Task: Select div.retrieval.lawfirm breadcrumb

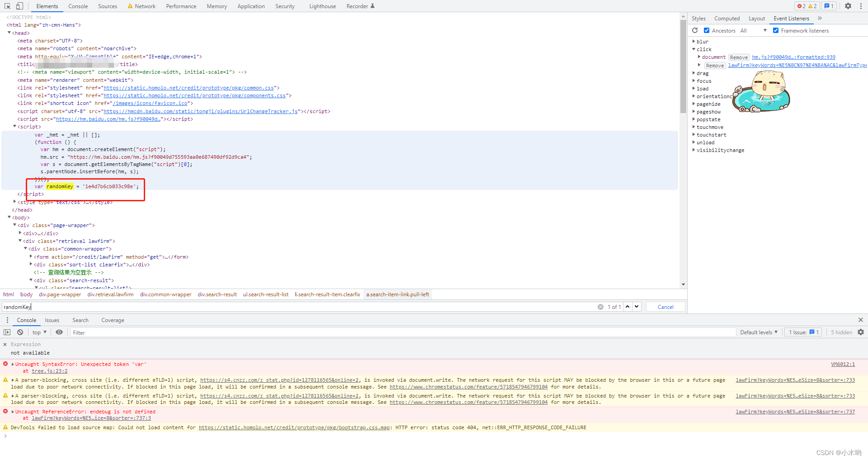Action: (x=110, y=294)
